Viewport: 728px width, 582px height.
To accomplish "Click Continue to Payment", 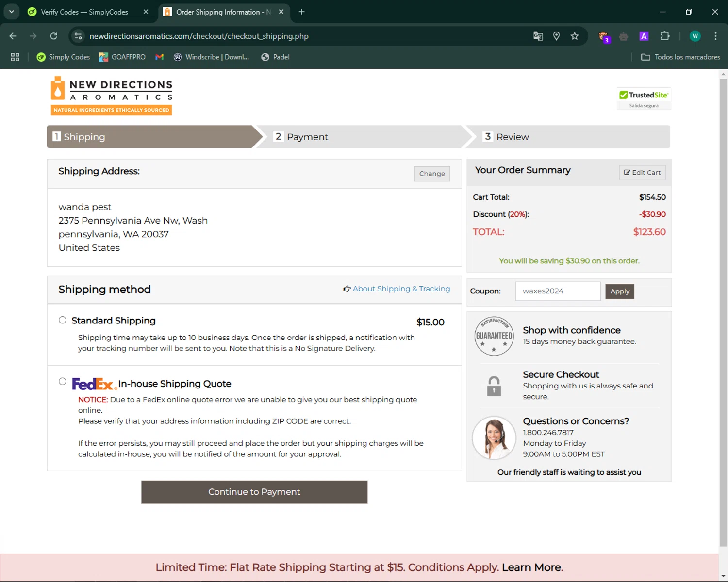I will pyautogui.click(x=254, y=492).
